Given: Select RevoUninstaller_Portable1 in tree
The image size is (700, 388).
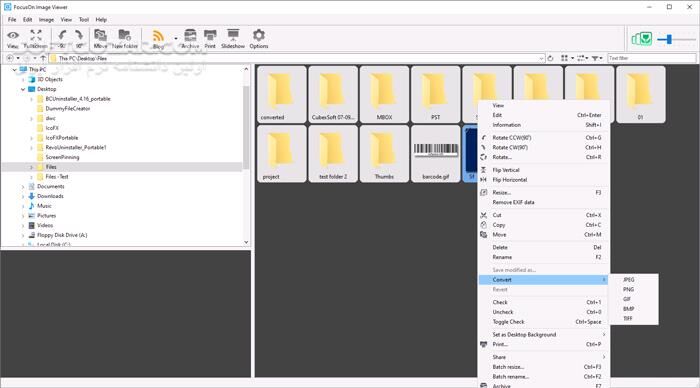Looking at the screenshot, I should tap(76, 147).
